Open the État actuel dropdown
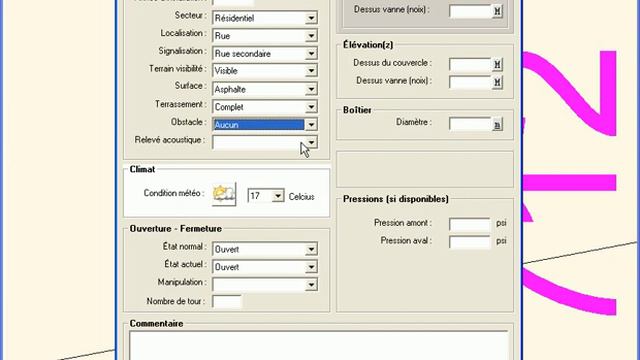This screenshot has height=360, width=640. 311,267
